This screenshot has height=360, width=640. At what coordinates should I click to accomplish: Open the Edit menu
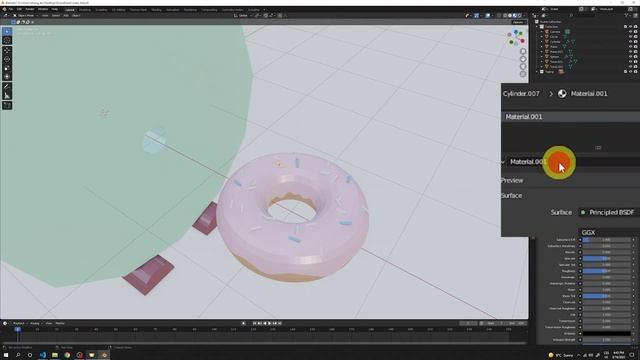click(x=19, y=9)
